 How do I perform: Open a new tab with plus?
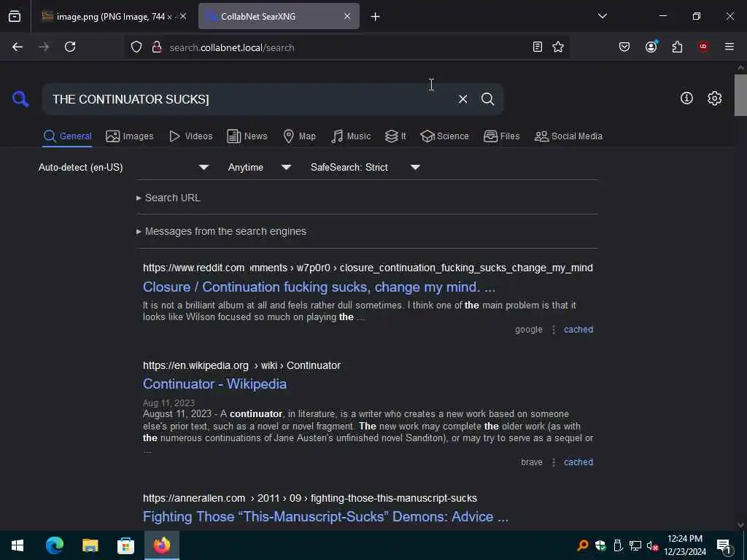(375, 17)
